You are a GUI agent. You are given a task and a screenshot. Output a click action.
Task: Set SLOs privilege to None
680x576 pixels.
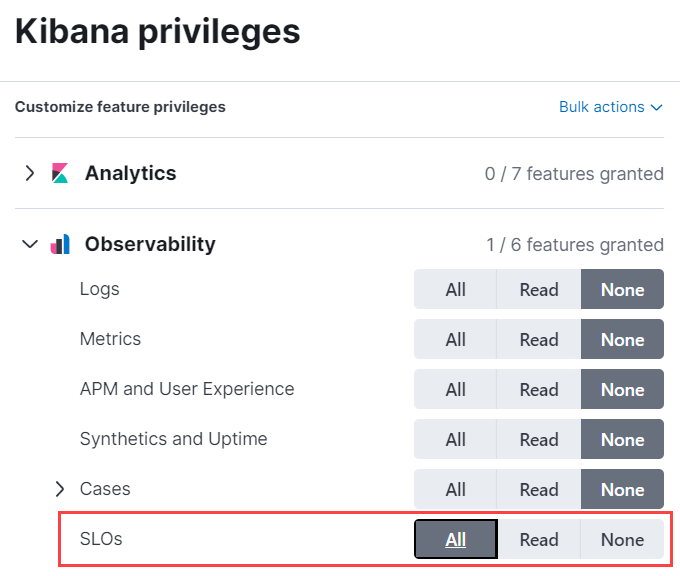click(622, 540)
